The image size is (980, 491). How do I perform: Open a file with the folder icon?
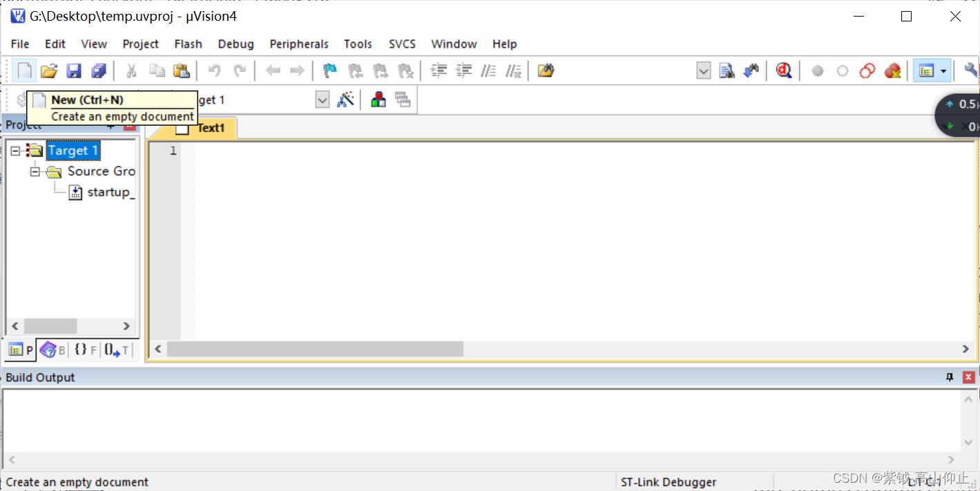click(x=48, y=70)
